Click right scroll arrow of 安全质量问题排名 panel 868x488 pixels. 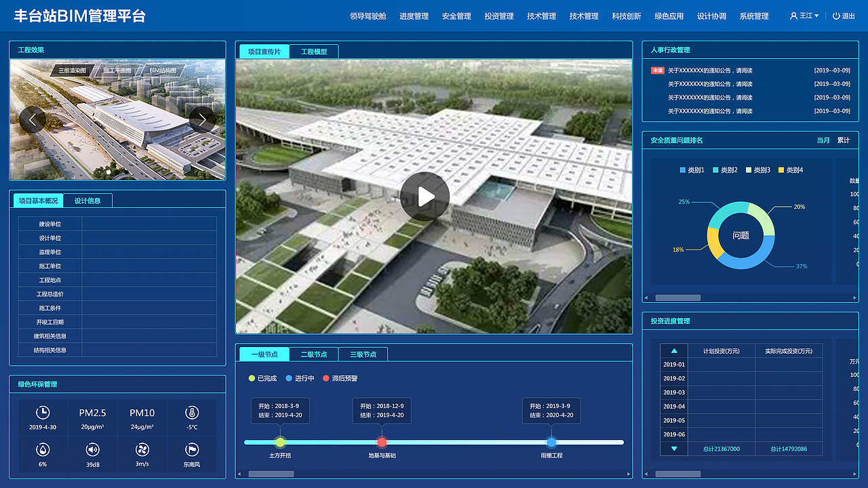coord(854,298)
